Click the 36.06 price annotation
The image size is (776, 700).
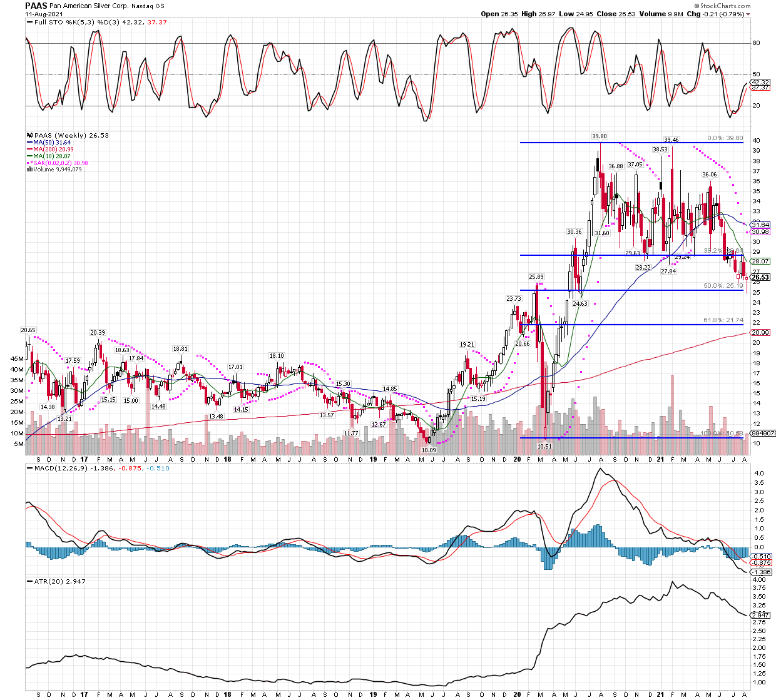(709, 175)
